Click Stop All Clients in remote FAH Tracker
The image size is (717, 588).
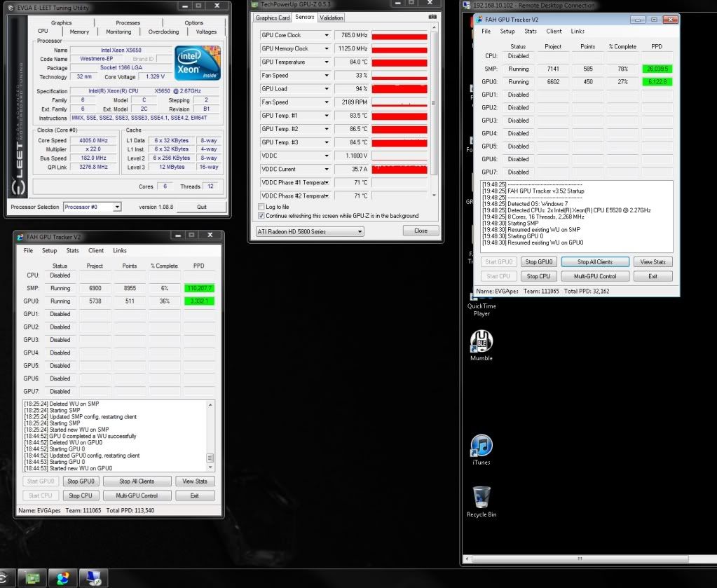point(594,262)
